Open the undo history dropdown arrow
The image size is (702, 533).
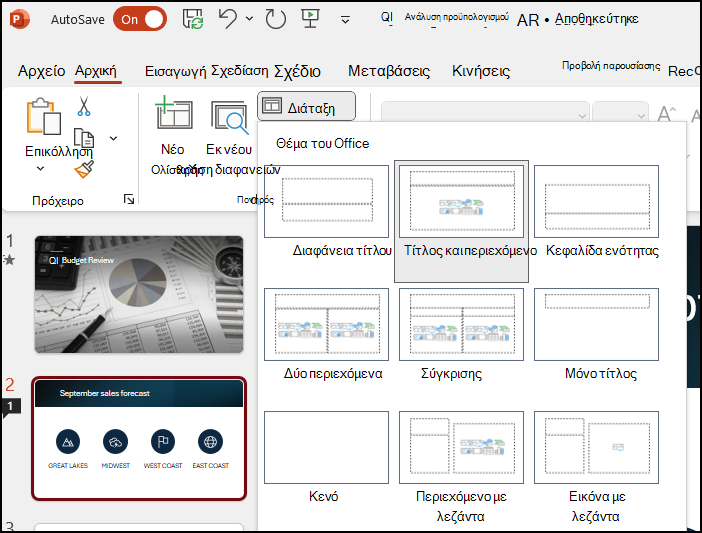tap(249, 19)
